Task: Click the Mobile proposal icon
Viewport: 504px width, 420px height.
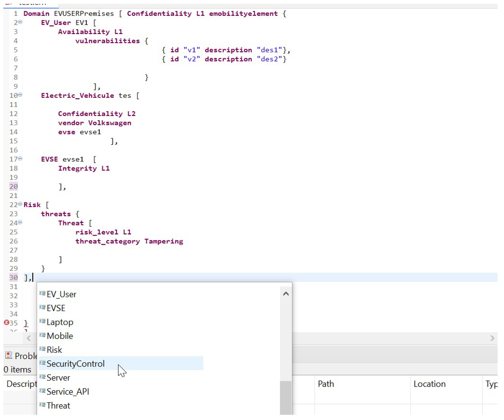Action: (42, 335)
